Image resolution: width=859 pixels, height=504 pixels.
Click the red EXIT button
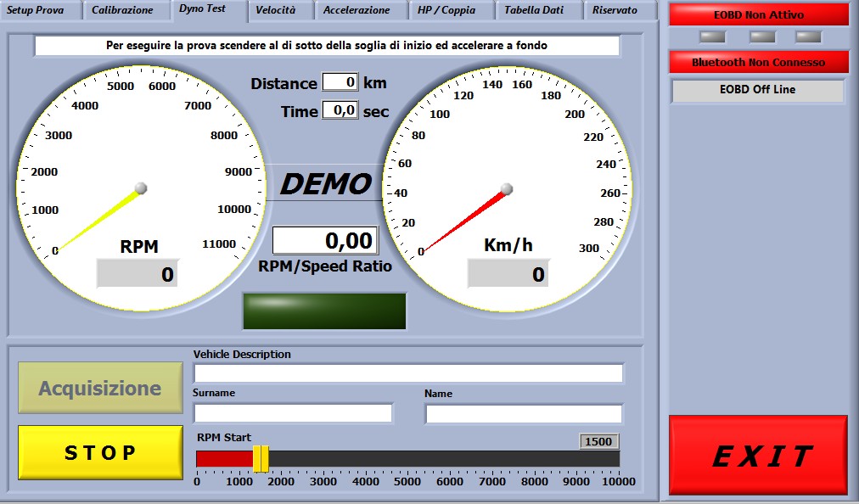pyautogui.click(x=758, y=456)
